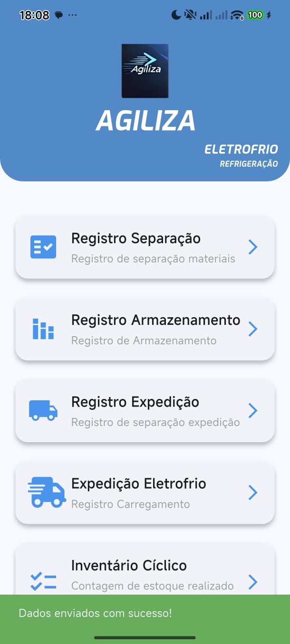290x644 pixels.
Task: Tap the Registro Armazenamento card
Action: coord(145,329)
